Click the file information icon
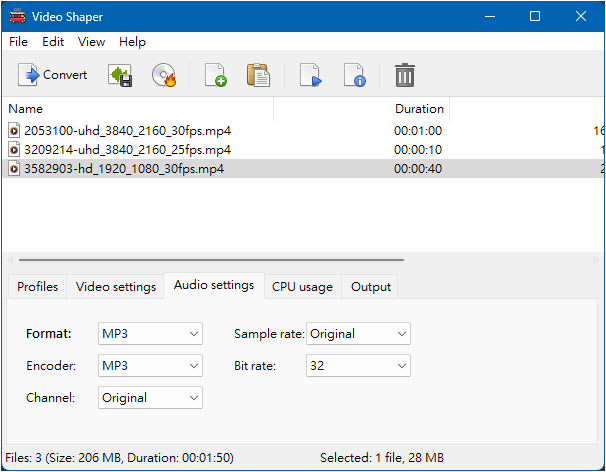 point(354,75)
